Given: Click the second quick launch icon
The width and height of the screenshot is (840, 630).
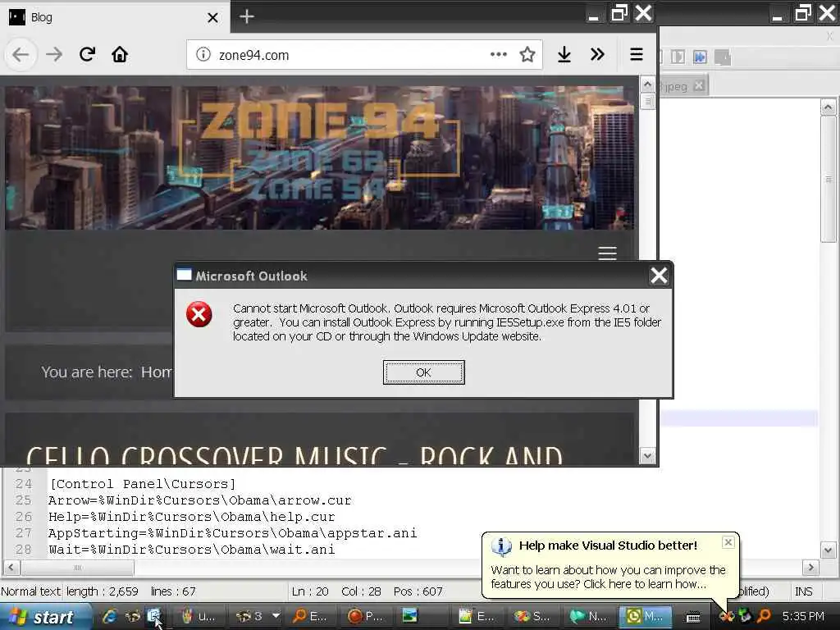Looking at the screenshot, I should 132,617.
